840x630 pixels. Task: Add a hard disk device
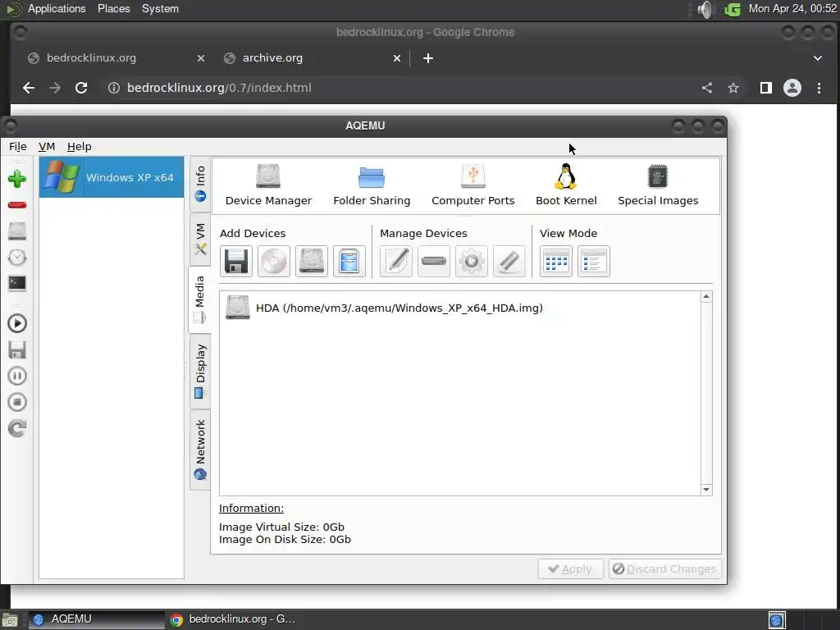point(311,262)
